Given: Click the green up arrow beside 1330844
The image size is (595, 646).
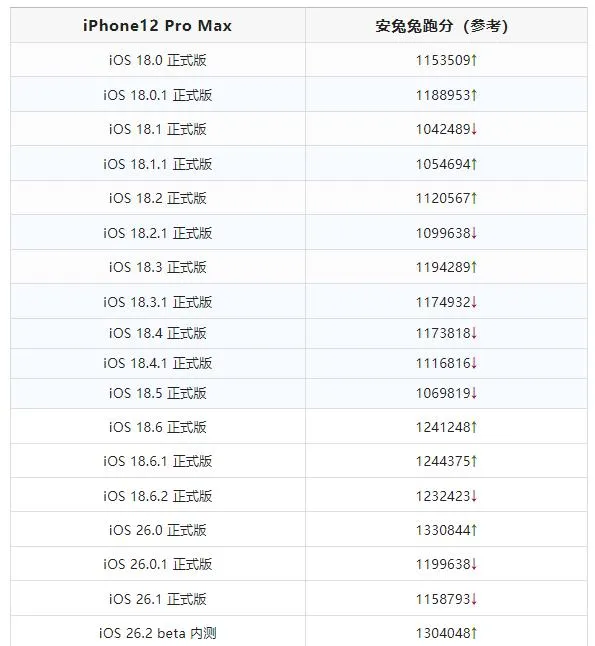Looking at the screenshot, I should pyautogui.click(x=474, y=530).
